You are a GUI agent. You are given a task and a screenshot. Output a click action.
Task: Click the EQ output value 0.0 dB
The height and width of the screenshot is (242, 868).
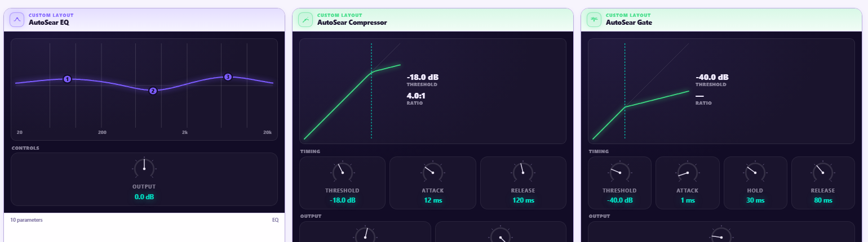(x=144, y=197)
